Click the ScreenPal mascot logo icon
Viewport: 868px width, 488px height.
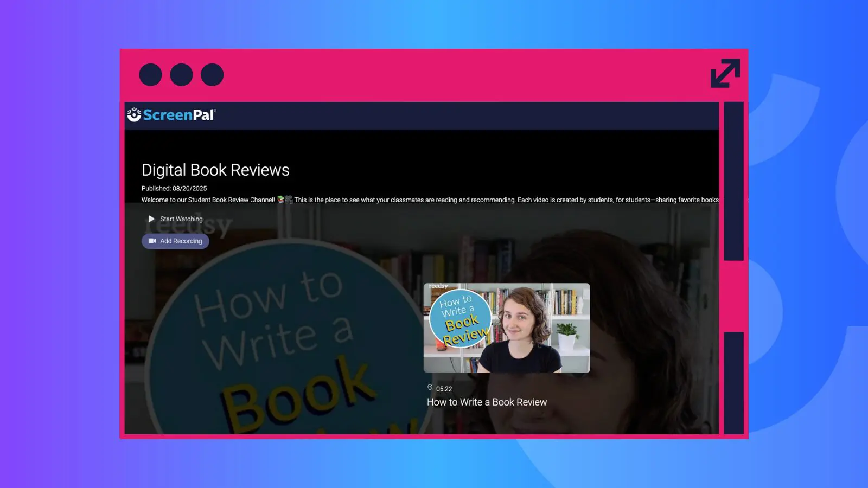tap(134, 114)
